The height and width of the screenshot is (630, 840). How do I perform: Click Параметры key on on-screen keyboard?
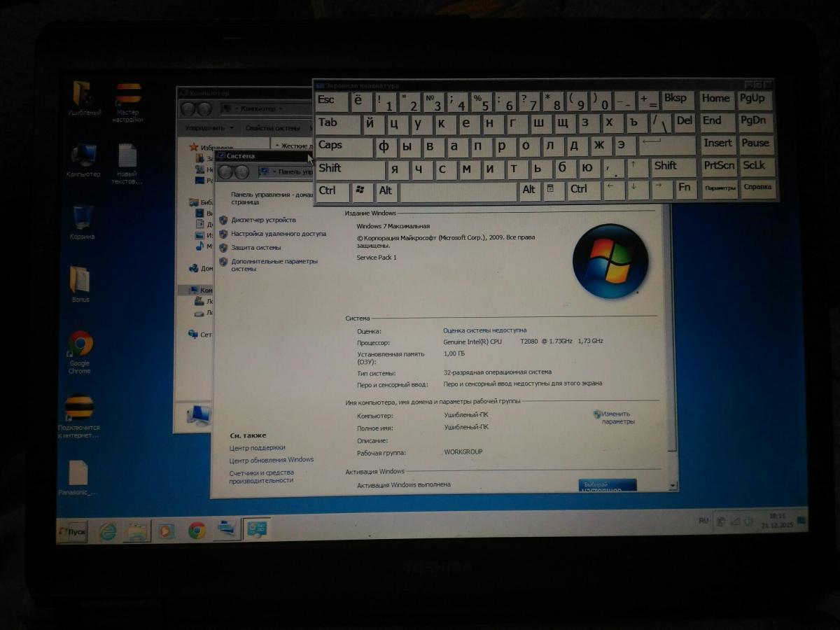[x=720, y=188]
